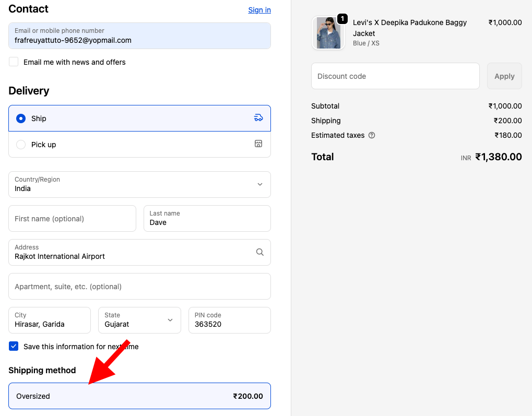Click the Blue / XS variant text
This screenshot has height=416, width=532.
click(x=366, y=43)
